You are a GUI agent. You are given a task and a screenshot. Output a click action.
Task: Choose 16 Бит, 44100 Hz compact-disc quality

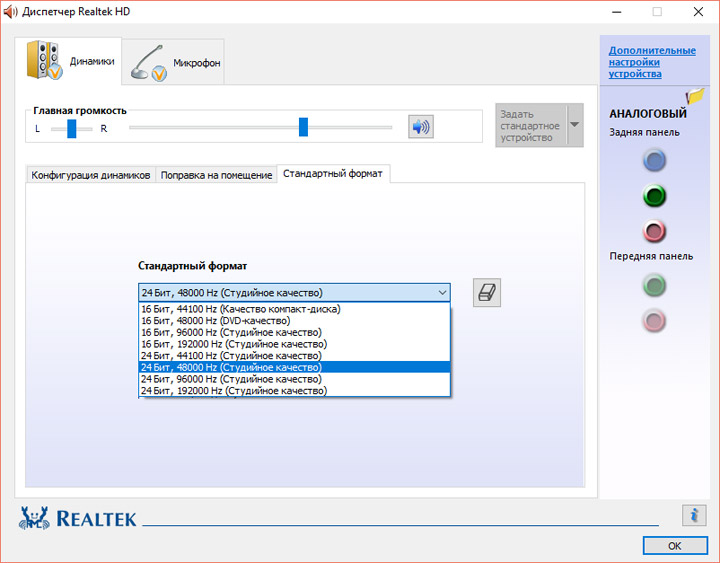[x=294, y=309]
